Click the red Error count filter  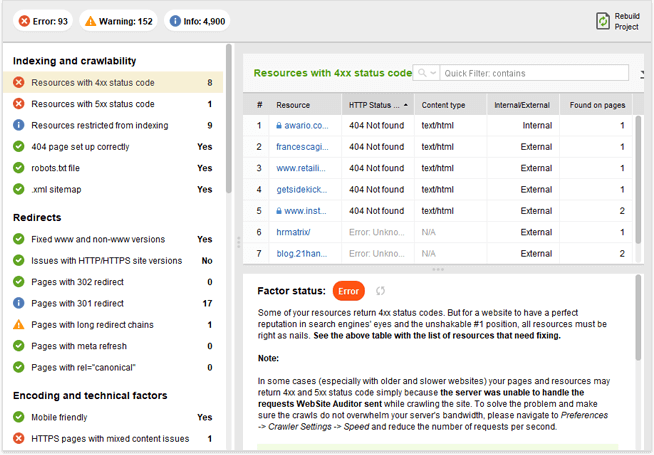click(42, 21)
